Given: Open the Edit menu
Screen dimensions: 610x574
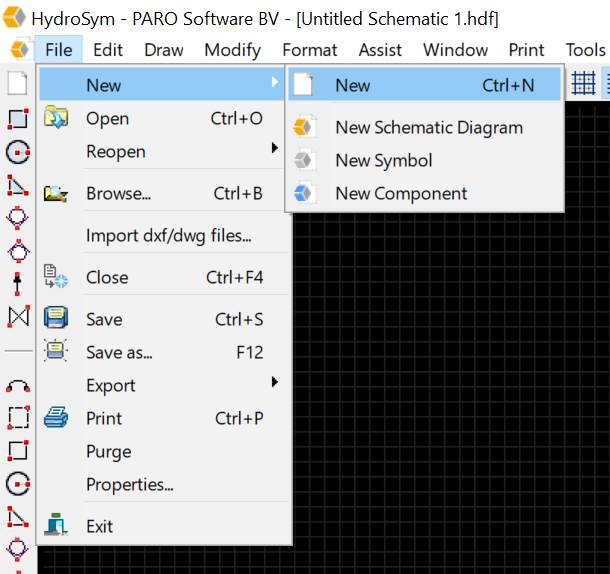Looking at the screenshot, I should [108, 50].
